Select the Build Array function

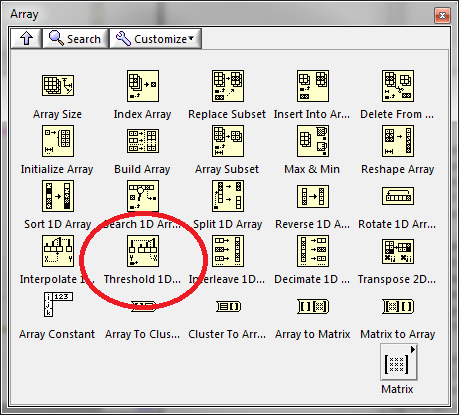click(x=143, y=141)
